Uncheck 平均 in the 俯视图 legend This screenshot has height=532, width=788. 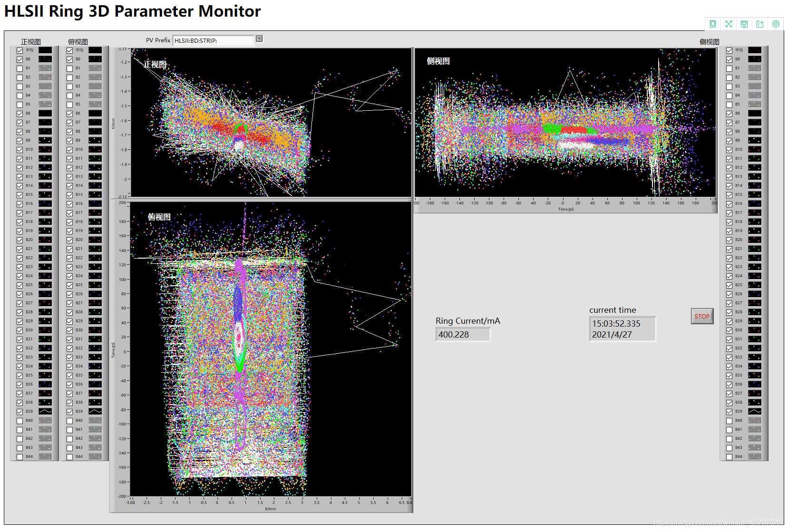coord(69,50)
